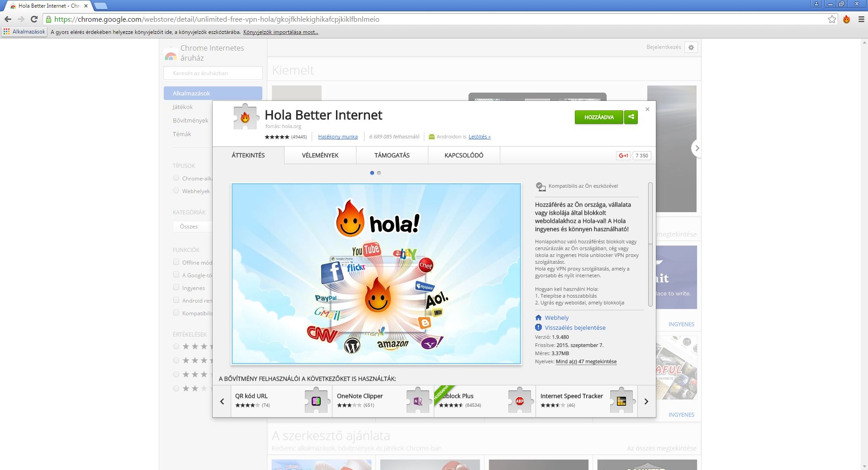Viewport: 868px width, 470px height.
Task: Show previous related extensions with left arrow
Action: [222, 401]
